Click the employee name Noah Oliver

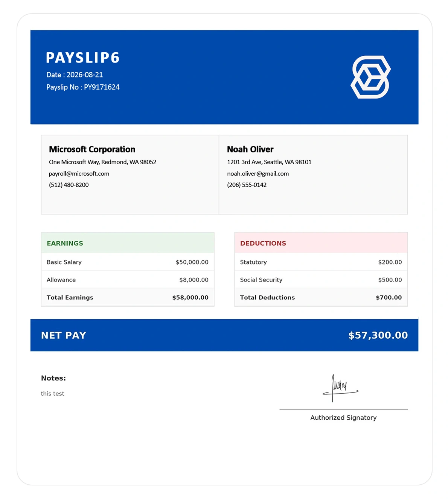click(250, 149)
